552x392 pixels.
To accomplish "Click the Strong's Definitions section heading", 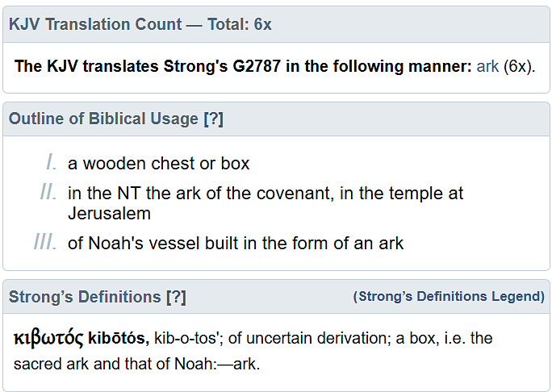I will click(x=85, y=297).
